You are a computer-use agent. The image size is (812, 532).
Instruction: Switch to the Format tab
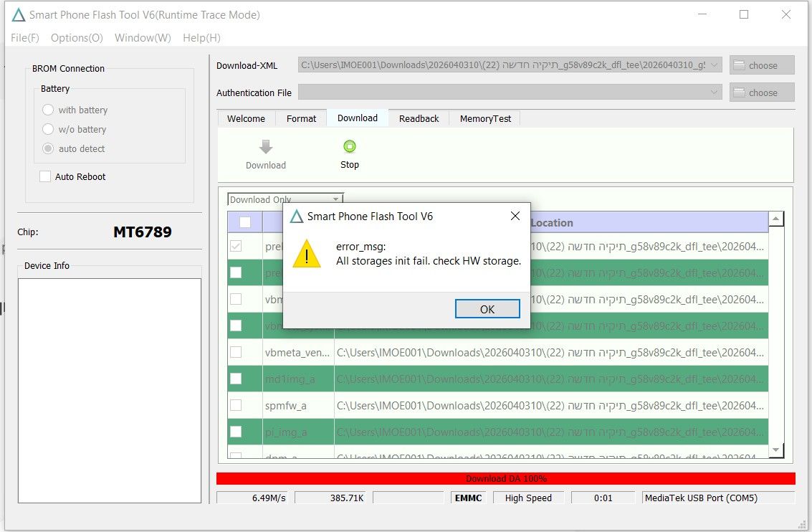click(301, 118)
